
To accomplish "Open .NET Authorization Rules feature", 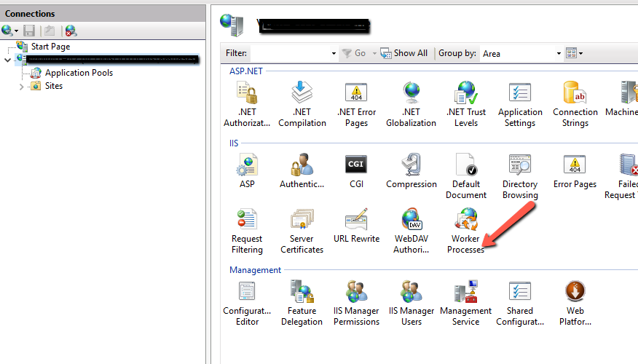I will [247, 104].
